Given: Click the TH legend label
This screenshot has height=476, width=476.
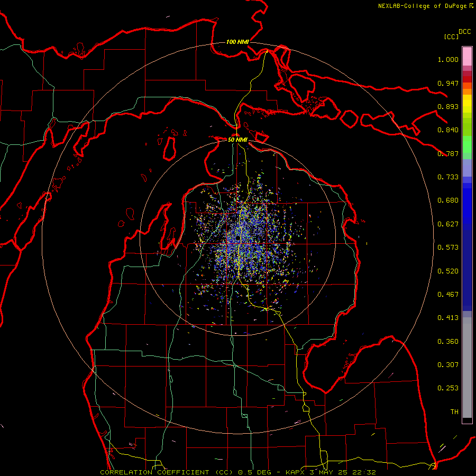Looking at the screenshot, I should tap(454, 412).
